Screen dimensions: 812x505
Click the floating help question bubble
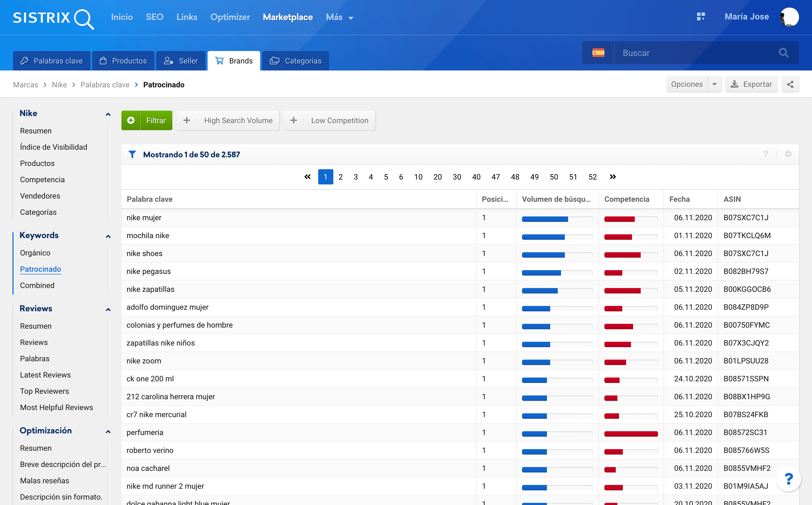788,479
